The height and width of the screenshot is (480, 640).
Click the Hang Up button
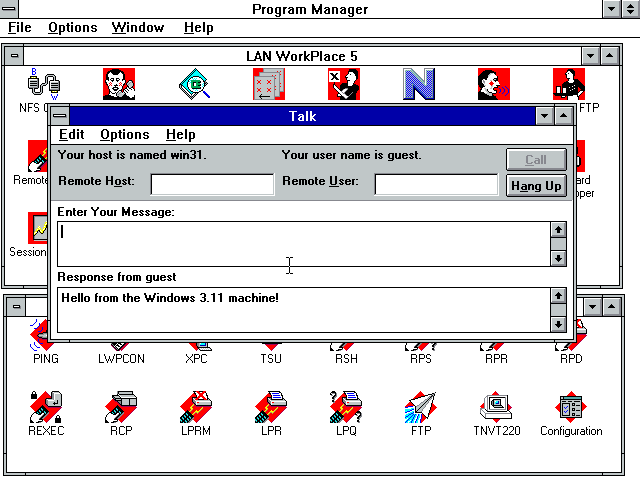[x=536, y=186]
